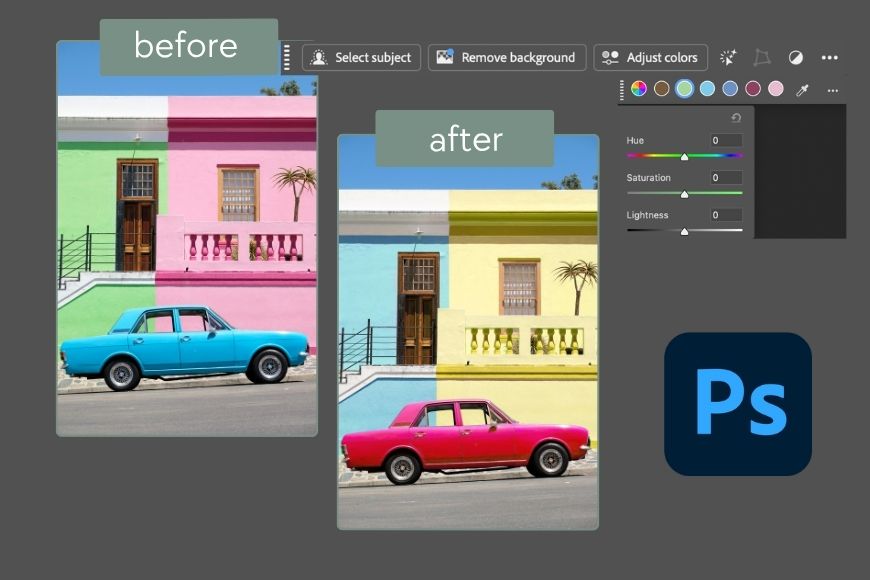Screen dimensions: 870x580
Task: Activate the eyedropper color picker
Action: coord(802,89)
